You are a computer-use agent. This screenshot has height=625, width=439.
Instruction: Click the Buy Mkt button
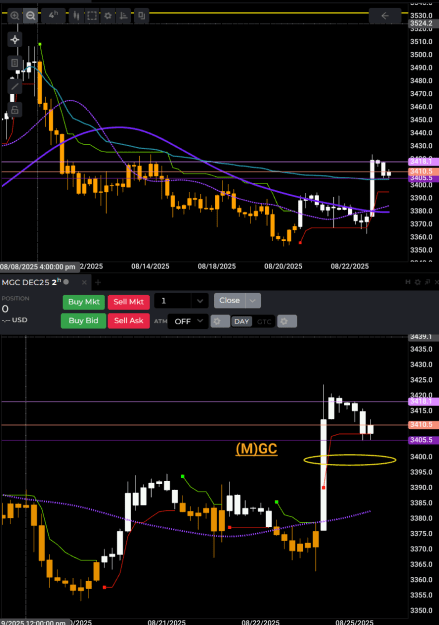pos(84,302)
